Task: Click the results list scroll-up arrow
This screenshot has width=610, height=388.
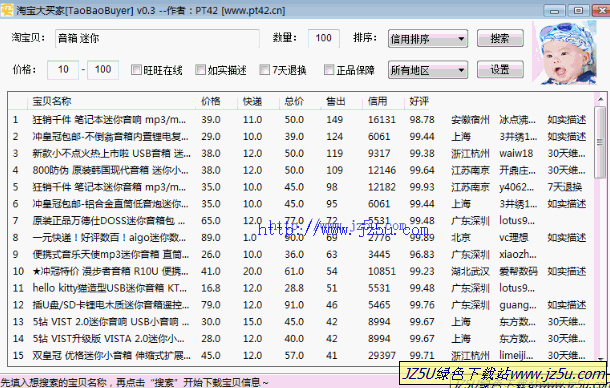Action: point(601,99)
